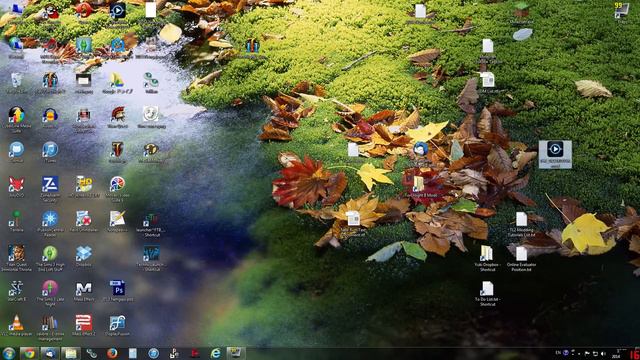Open the two green discs desktop shortcut
This screenshot has width=640, height=360.
(x=151, y=81)
